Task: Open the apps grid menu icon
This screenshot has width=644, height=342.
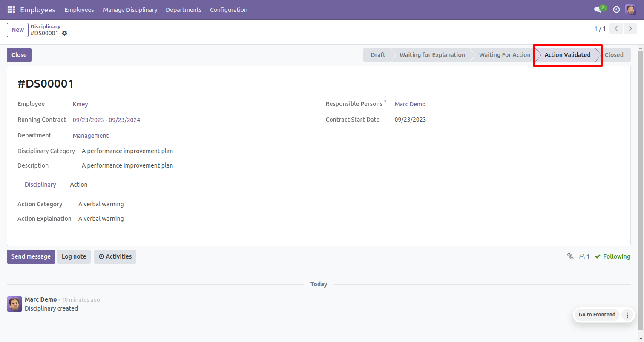Action: (x=11, y=9)
